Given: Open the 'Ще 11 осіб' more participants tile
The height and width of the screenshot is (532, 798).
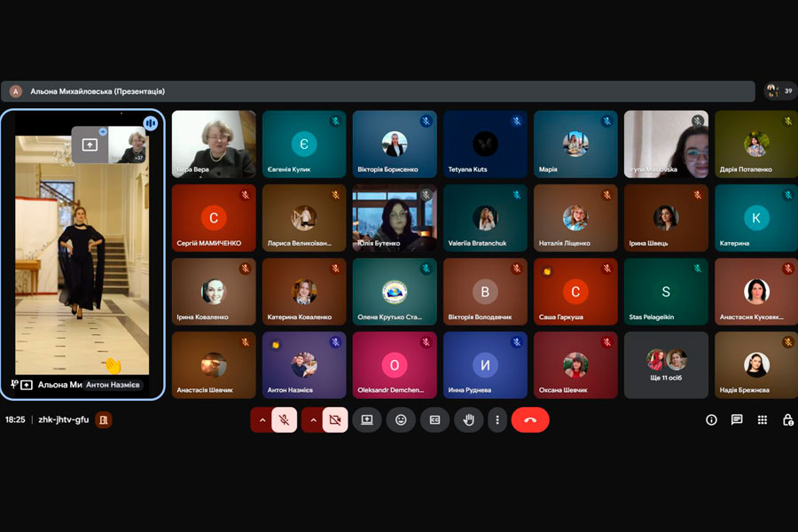Looking at the screenshot, I should pos(666,365).
